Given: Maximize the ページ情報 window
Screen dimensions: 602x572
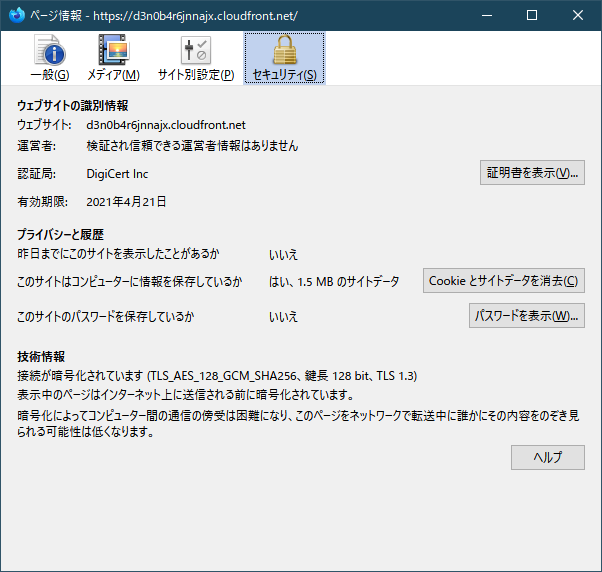Looking at the screenshot, I should tap(532, 15).
